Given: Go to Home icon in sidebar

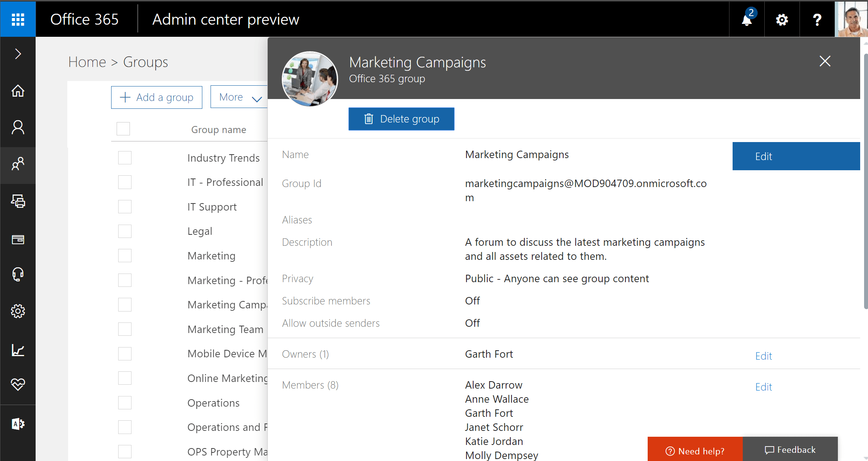Looking at the screenshot, I should [x=18, y=91].
